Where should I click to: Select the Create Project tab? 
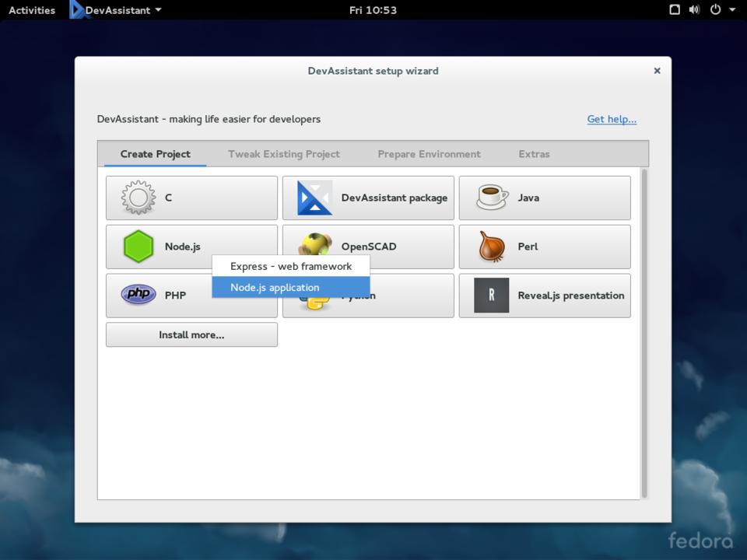click(x=156, y=154)
